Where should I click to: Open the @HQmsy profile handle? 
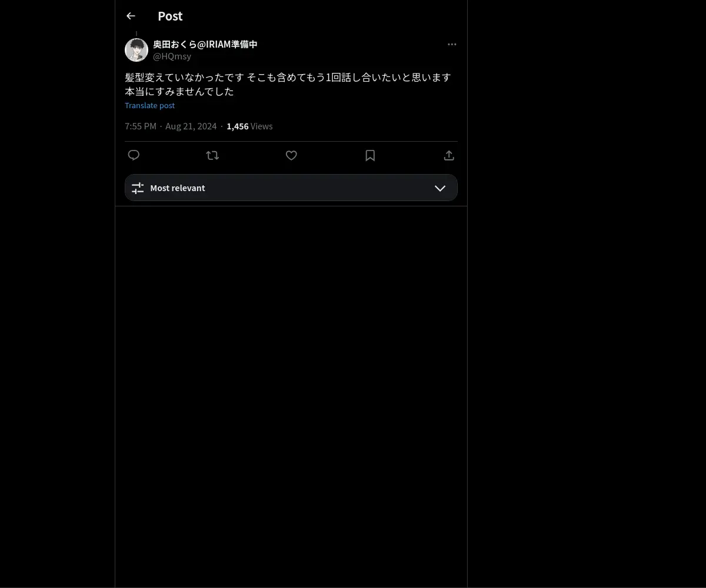(x=172, y=56)
